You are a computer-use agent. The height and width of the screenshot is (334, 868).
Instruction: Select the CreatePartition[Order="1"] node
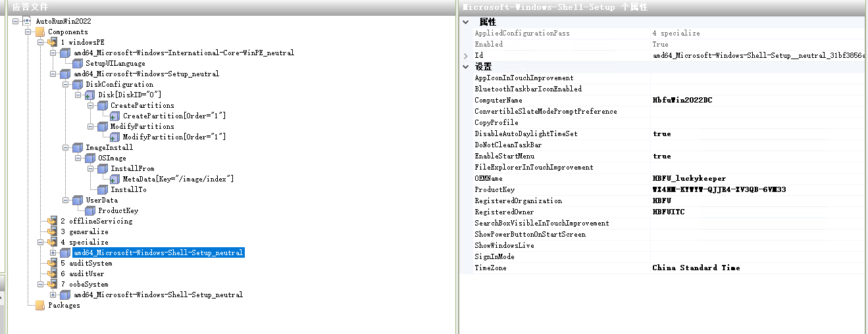coord(174,116)
